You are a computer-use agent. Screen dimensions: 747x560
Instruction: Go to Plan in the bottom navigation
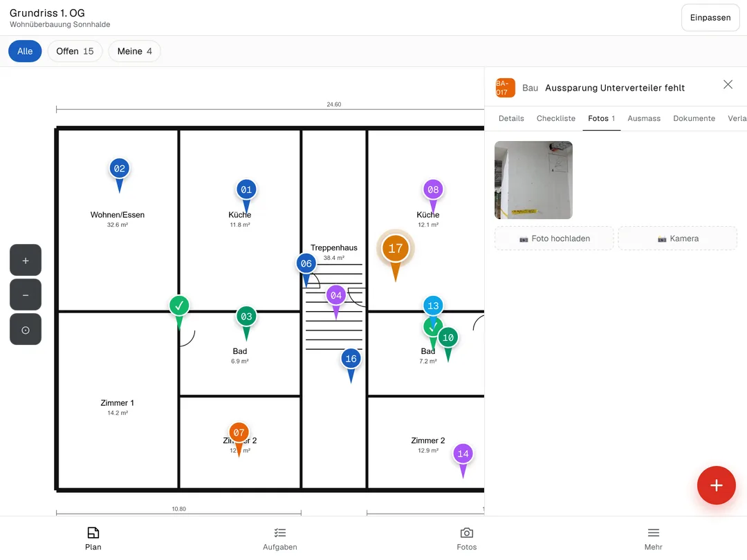(93, 539)
